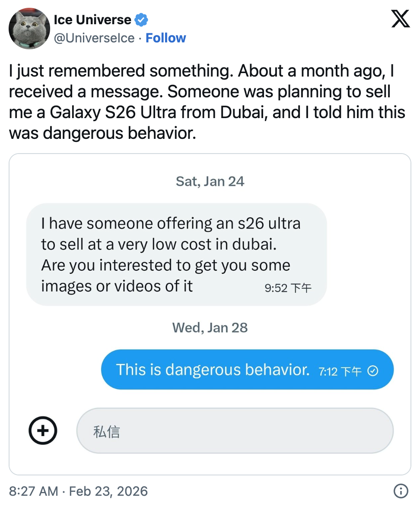
Task: Click the info icon beside tweet date
Action: 401,491
